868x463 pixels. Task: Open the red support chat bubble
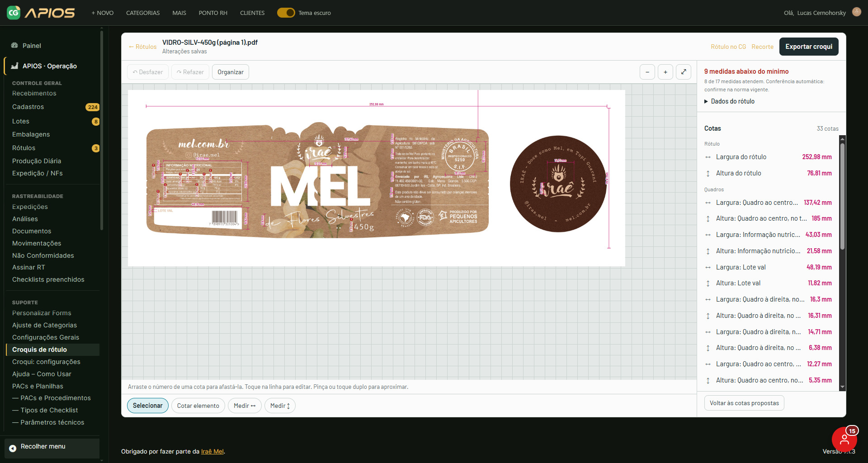click(x=844, y=439)
